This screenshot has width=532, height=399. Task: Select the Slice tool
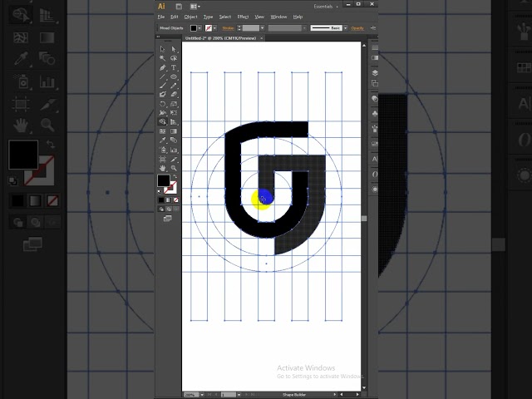(174, 159)
